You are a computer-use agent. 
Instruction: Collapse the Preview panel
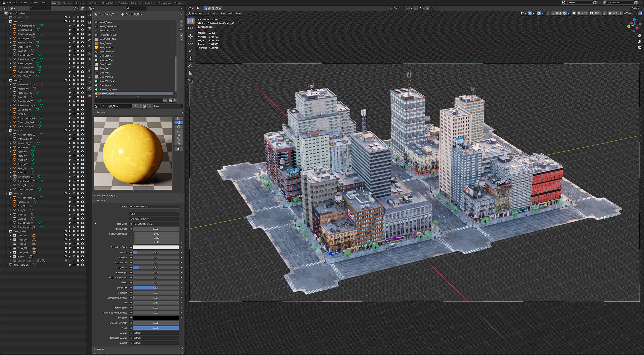click(95, 112)
